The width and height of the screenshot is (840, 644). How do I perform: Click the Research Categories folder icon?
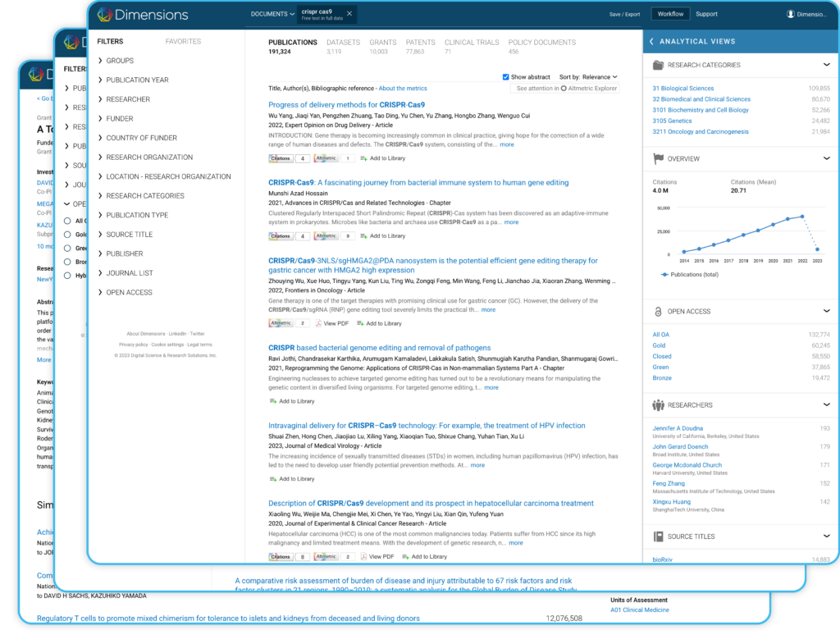pos(658,65)
